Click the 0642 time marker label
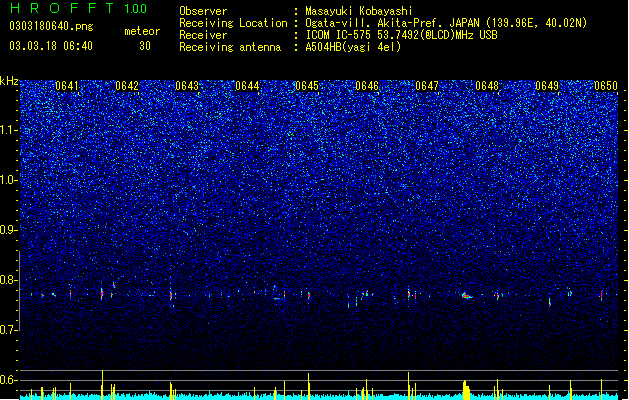629x400 pixels. [127, 86]
